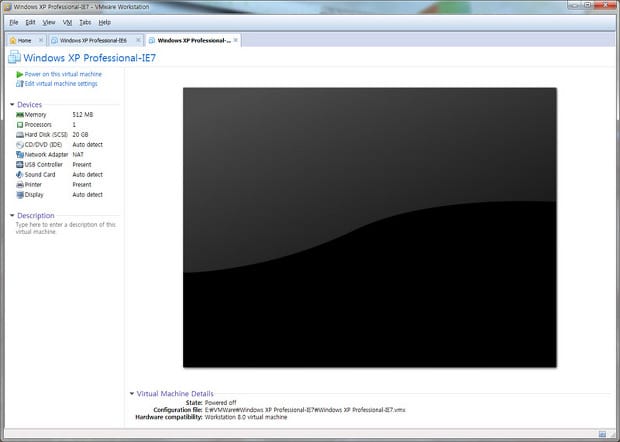
Task: Collapse the Description section
Action: [12, 215]
